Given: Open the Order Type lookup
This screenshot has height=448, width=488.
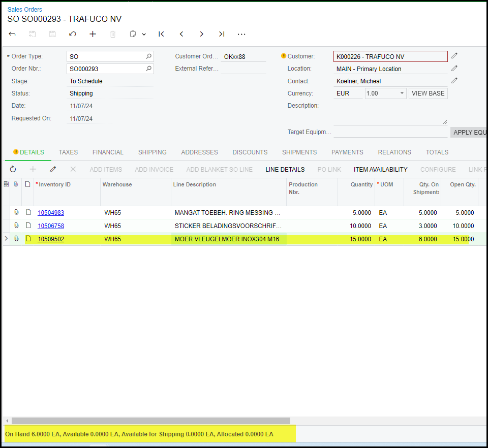Looking at the screenshot, I should coord(148,56).
